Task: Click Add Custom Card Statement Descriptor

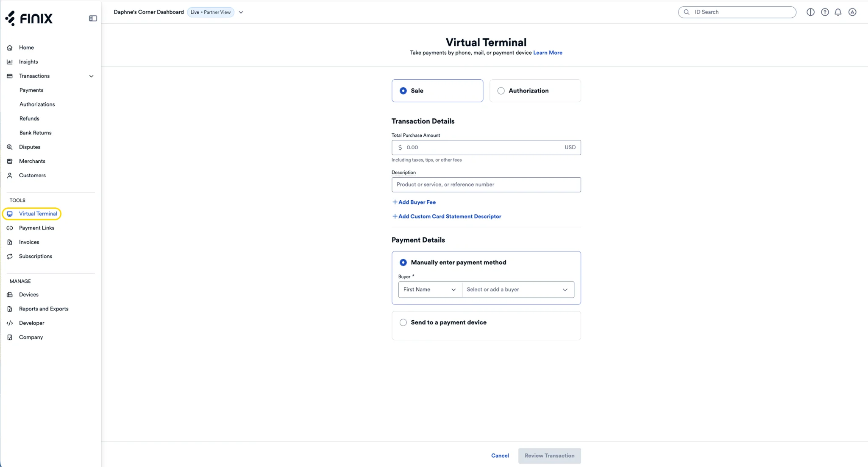Action: (x=446, y=216)
